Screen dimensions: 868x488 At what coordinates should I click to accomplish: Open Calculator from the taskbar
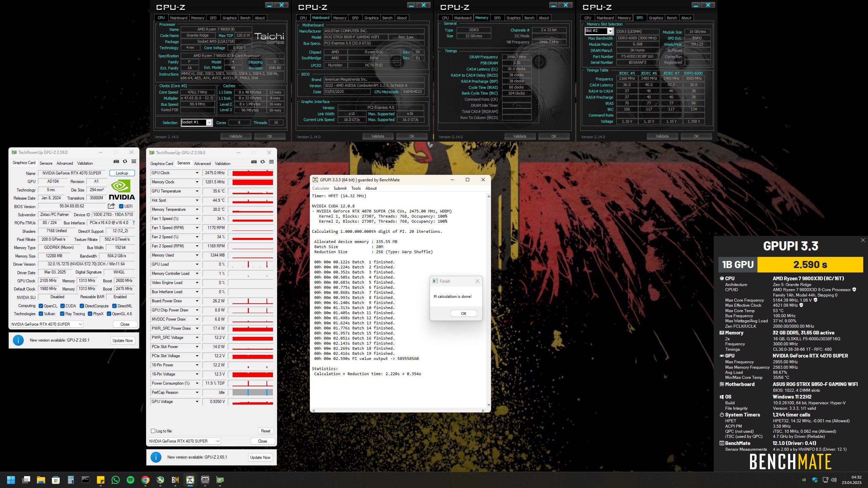click(71, 480)
